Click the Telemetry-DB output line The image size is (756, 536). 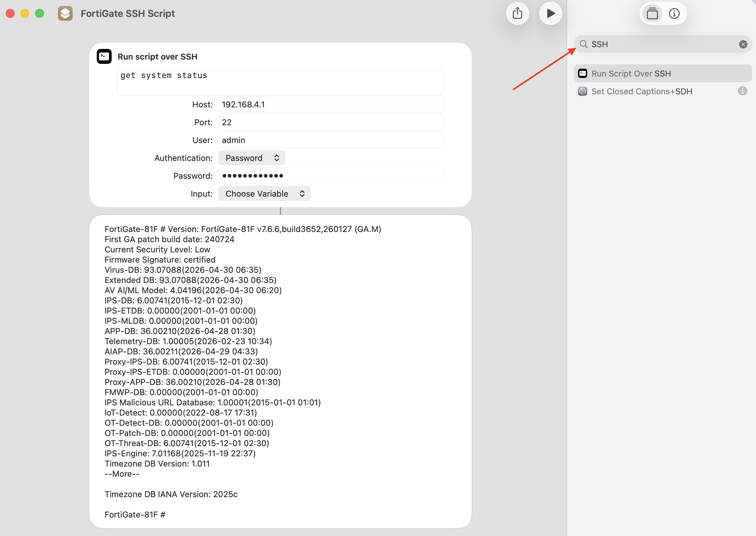coord(188,341)
